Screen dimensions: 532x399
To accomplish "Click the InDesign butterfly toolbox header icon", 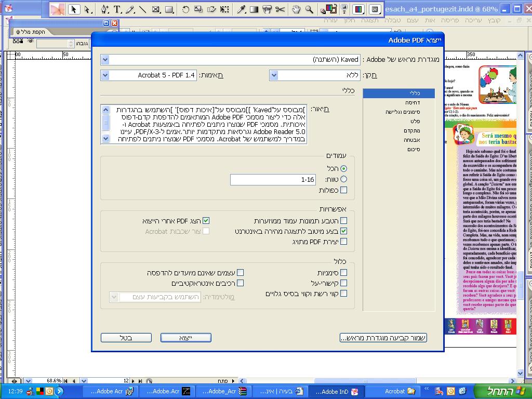I will point(57,9).
